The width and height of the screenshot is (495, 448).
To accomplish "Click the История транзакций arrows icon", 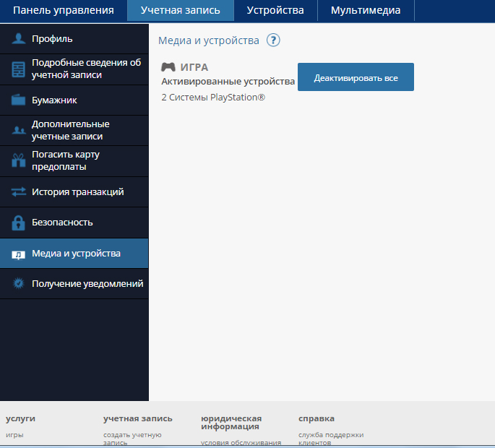I will (18, 192).
